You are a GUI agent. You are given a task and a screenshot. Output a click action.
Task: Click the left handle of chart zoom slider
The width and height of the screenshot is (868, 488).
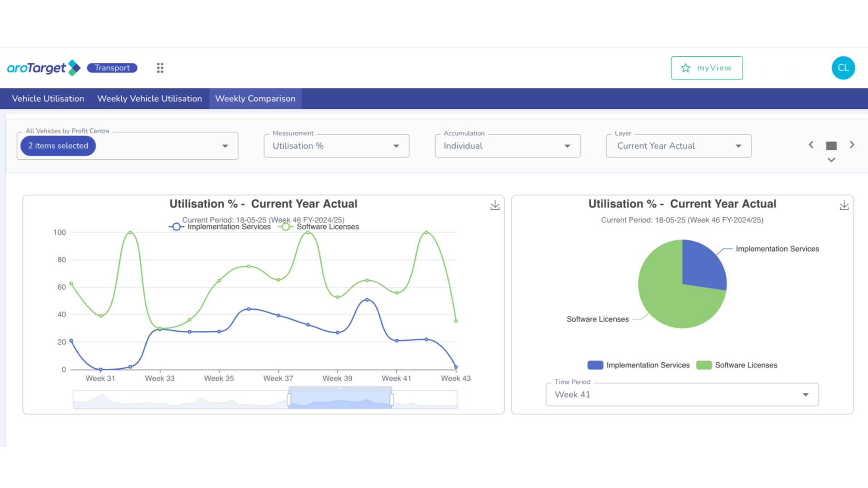coord(289,400)
